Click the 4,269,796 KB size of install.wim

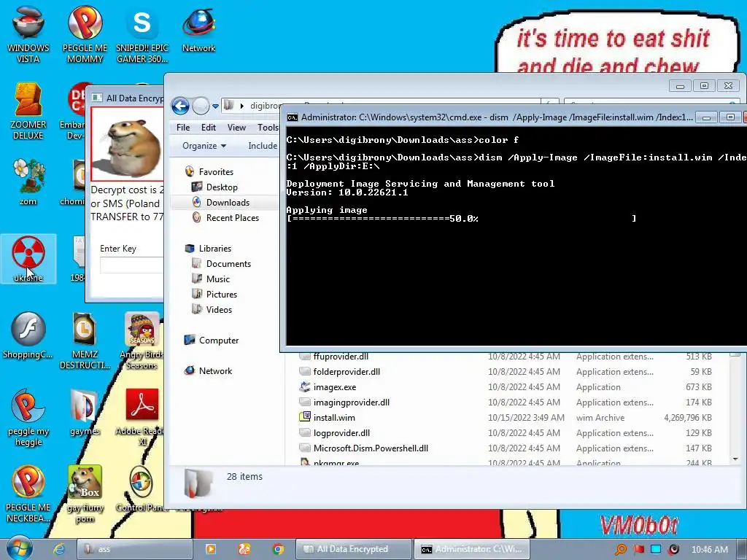[687, 418]
